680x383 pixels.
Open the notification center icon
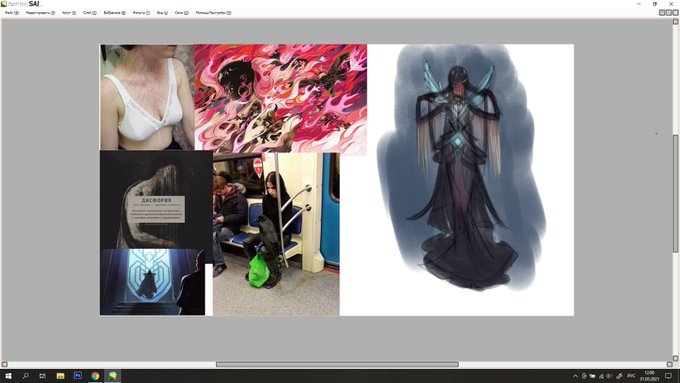coord(668,376)
